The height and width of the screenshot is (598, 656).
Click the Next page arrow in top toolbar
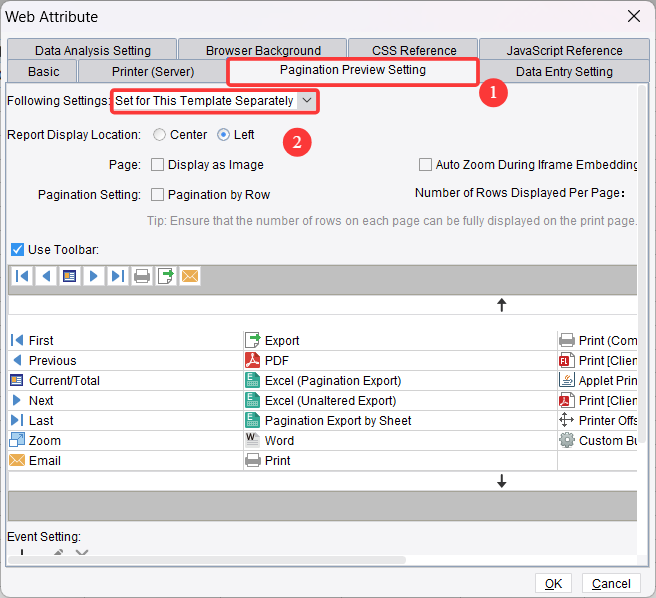pyautogui.click(x=94, y=276)
